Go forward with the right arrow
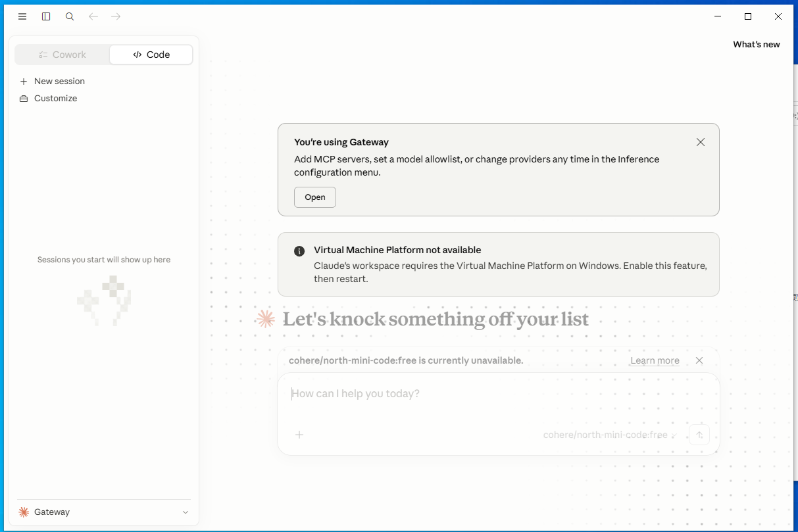Viewport: 798px width, 532px height. (x=116, y=16)
